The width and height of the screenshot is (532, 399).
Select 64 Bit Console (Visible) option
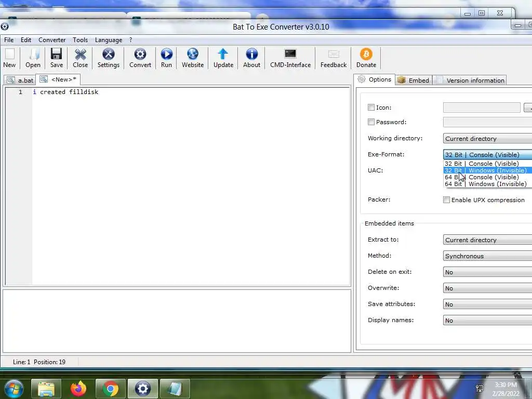coord(487,177)
